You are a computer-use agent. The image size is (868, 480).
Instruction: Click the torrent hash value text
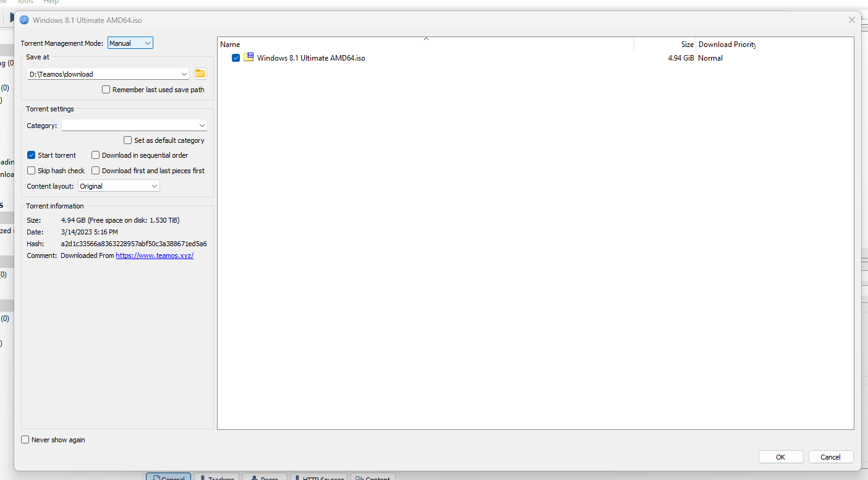pos(134,244)
